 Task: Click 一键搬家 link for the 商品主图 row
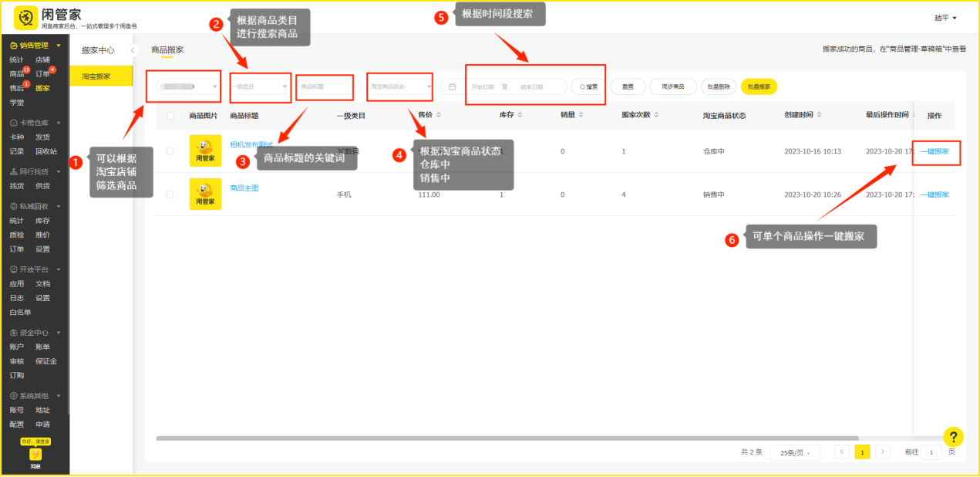(935, 195)
